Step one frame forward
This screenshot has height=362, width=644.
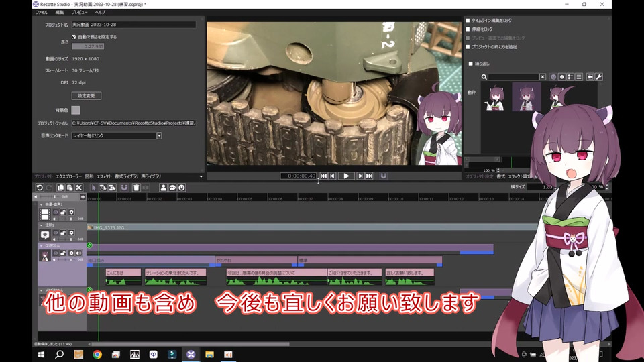click(x=360, y=176)
